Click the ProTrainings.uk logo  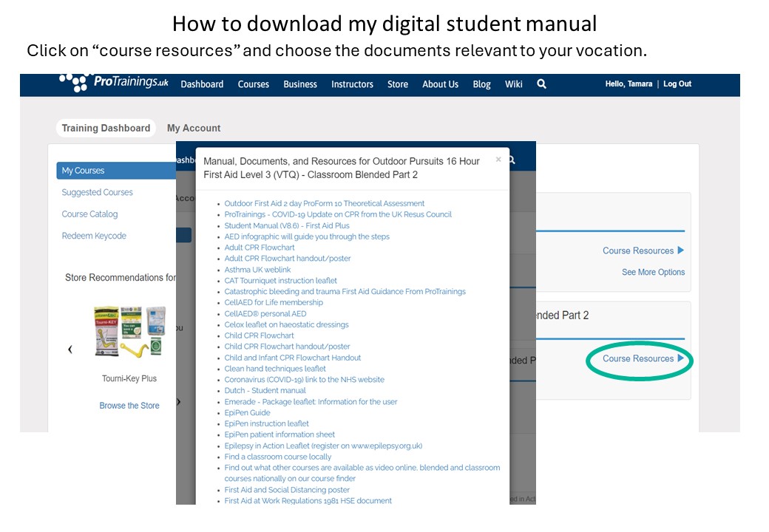115,83
